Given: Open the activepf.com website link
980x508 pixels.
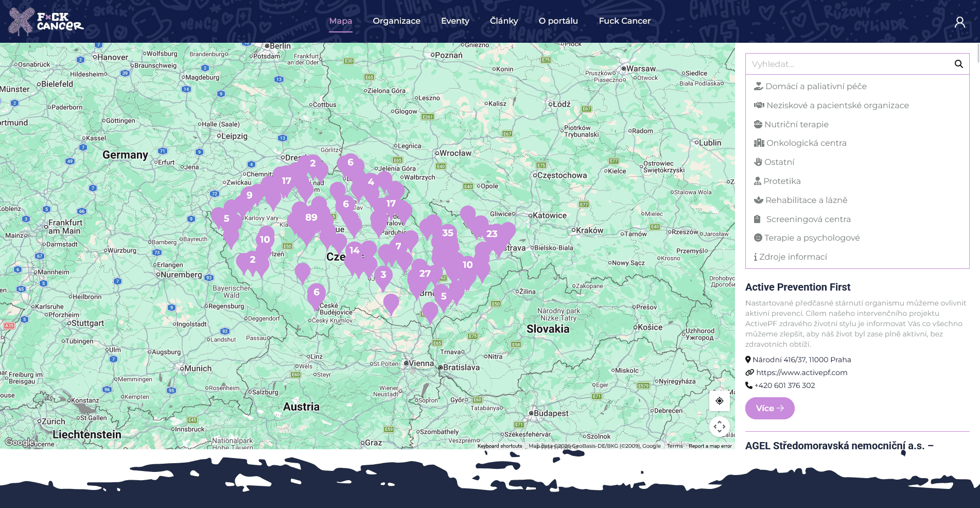Looking at the screenshot, I should coord(801,372).
